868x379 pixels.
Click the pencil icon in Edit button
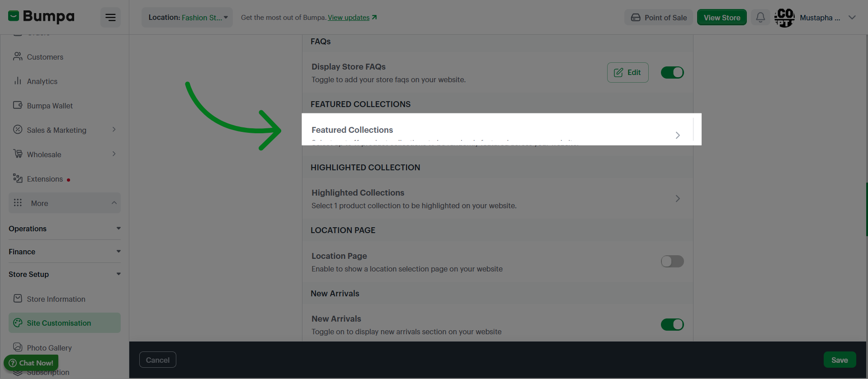coord(618,72)
